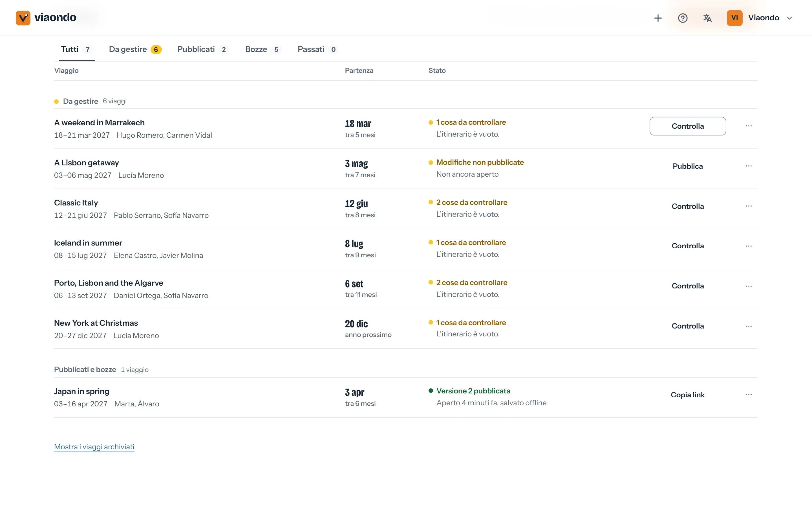812x508 pixels.
Task: Open the A Lisbon getaway trip title
Action: (87, 163)
